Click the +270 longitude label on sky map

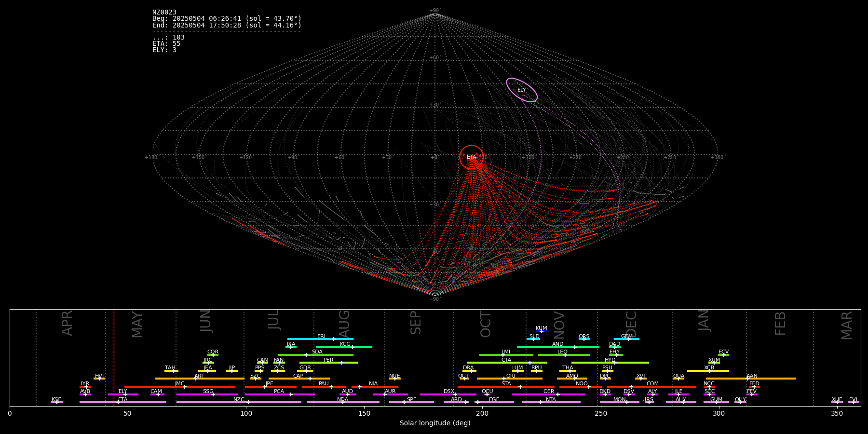(x=575, y=158)
